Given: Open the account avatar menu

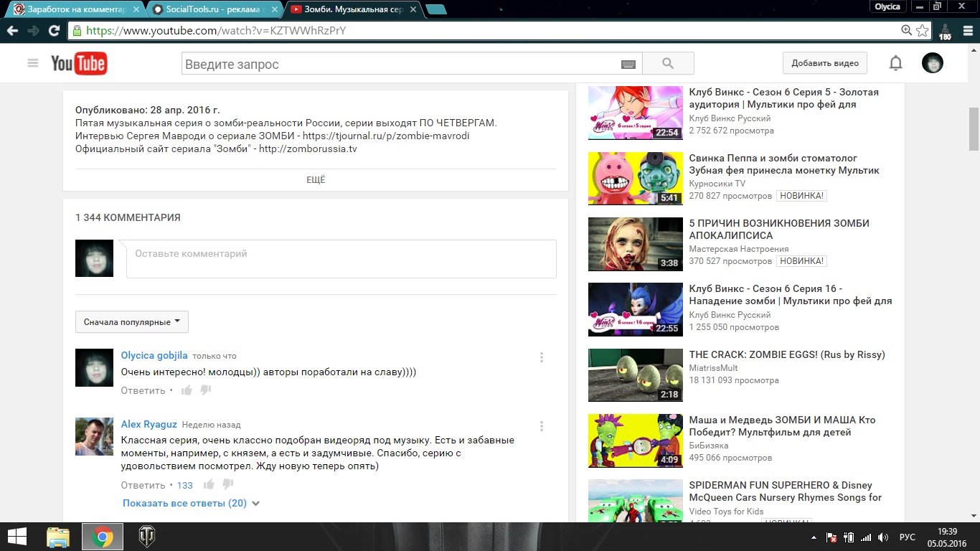Looking at the screenshot, I should tap(933, 63).
